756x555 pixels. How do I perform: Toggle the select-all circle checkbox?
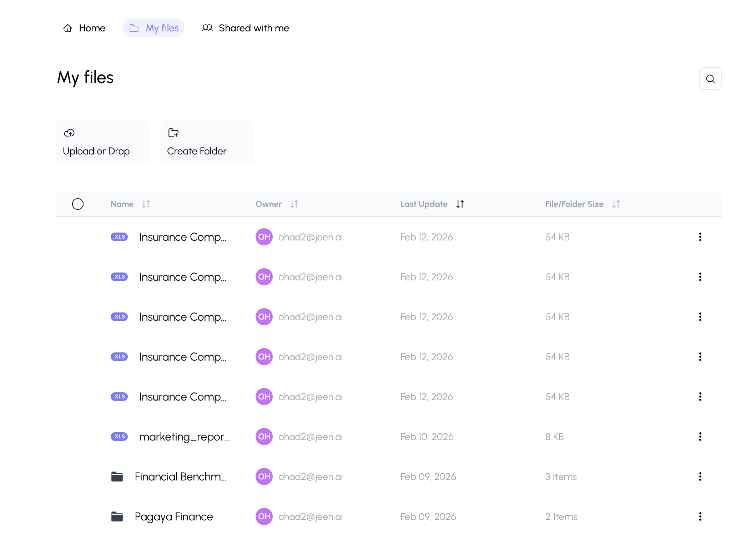78,204
